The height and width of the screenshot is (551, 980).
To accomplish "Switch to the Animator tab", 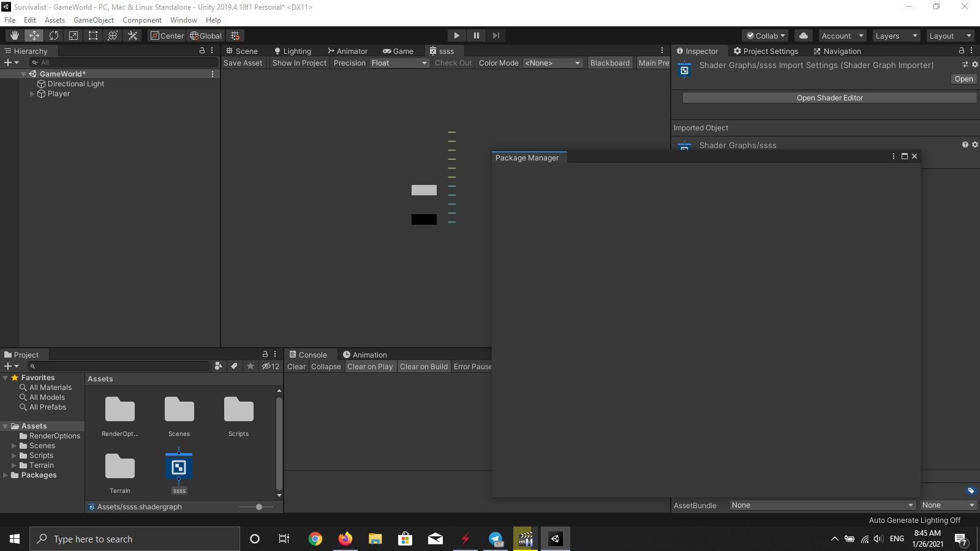I will click(347, 51).
